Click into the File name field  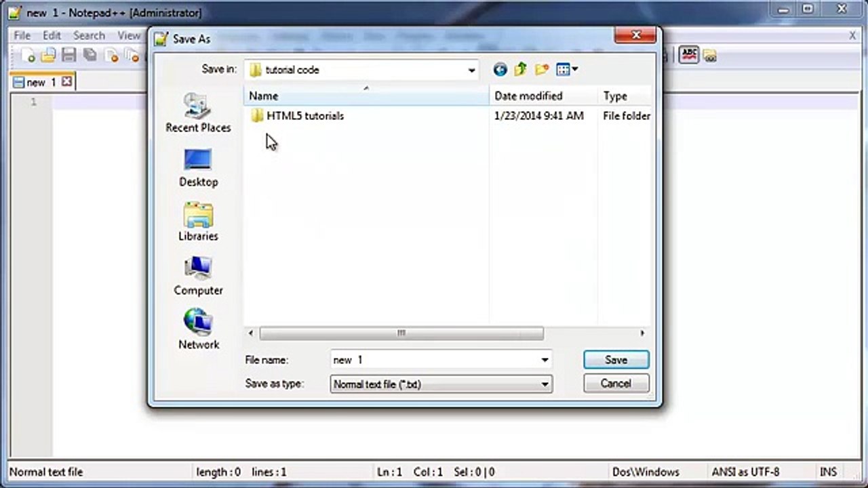(x=435, y=360)
